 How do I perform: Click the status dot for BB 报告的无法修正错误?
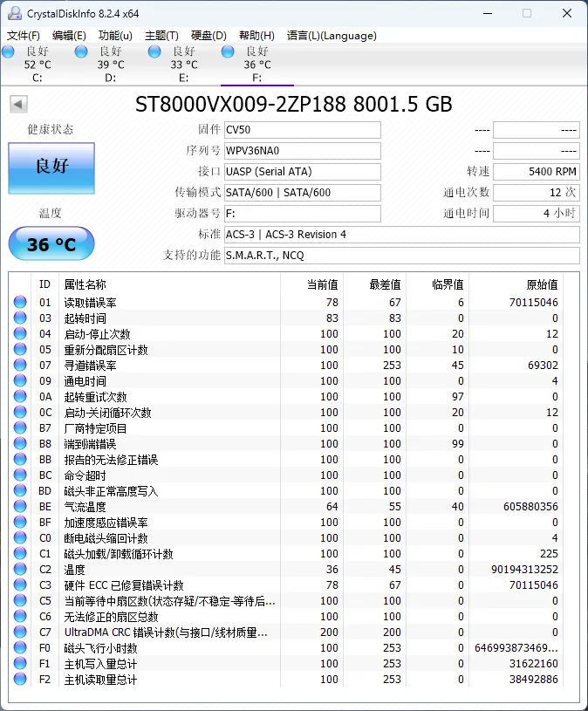[20, 460]
